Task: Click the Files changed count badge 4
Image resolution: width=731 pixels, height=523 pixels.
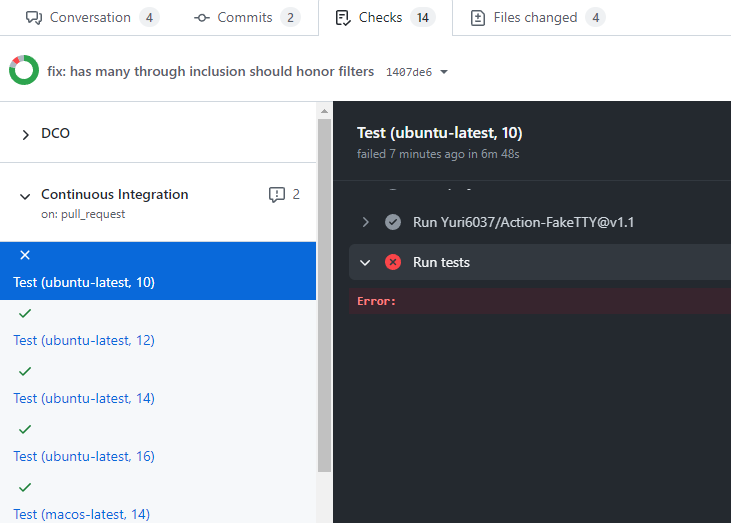Action: pyautogui.click(x=595, y=18)
